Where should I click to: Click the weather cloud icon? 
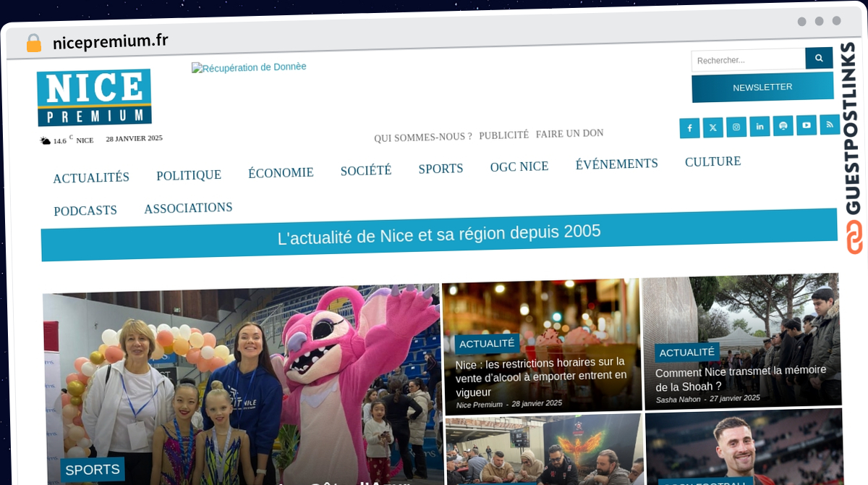[45, 141]
